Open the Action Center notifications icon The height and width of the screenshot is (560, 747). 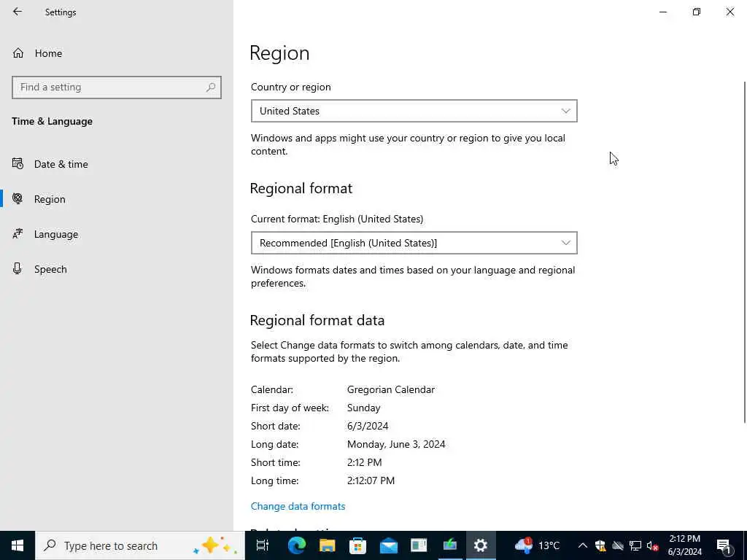[x=724, y=545]
